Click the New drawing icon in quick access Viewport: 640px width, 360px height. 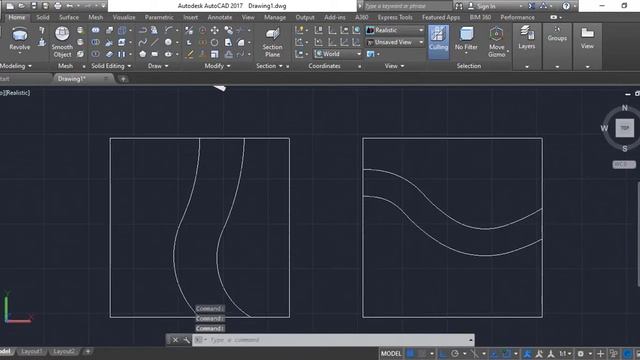click(x=10, y=6)
